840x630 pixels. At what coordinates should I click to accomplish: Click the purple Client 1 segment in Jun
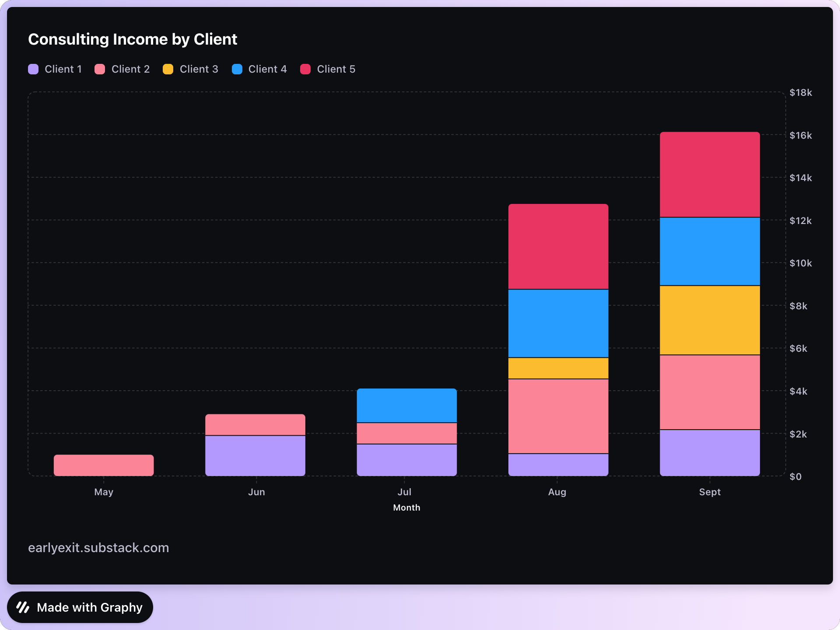pos(255,455)
